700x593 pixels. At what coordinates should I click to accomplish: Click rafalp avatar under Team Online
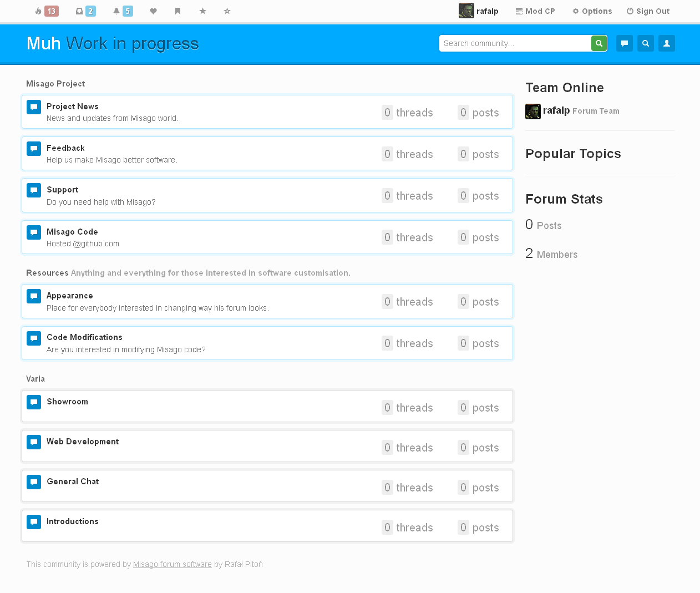(533, 111)
